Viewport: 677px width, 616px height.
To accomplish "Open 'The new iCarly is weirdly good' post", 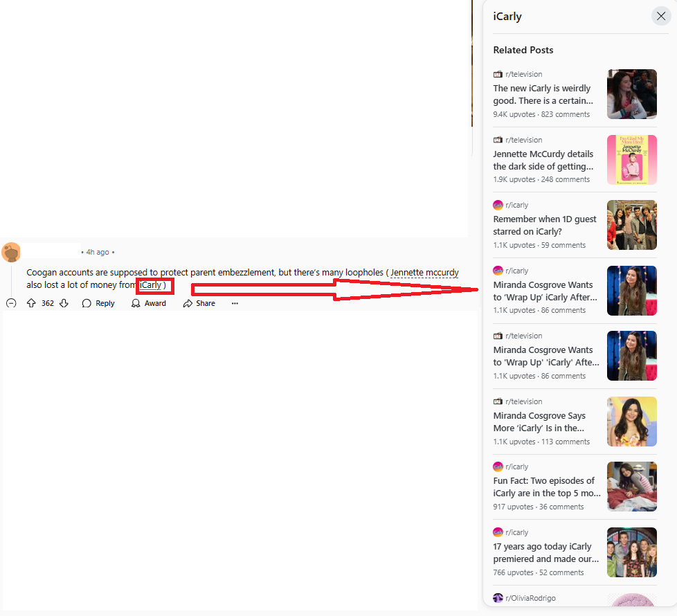I will click(x=543, y=94).
